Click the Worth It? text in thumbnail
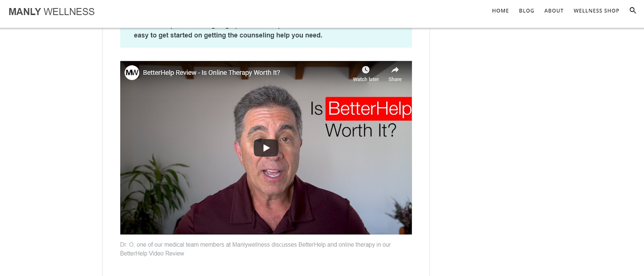 coord(361,131)
